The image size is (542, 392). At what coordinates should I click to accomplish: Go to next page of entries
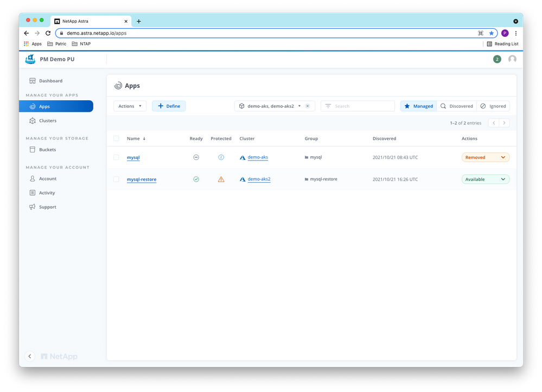coord(505,123)
